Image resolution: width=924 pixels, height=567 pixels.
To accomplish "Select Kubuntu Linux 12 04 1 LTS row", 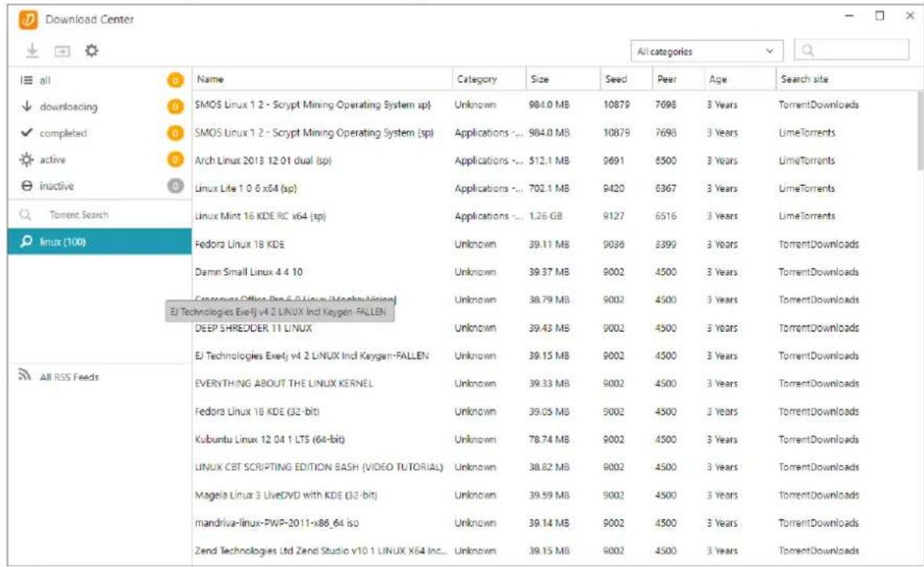I will click(x=554, y=439).
